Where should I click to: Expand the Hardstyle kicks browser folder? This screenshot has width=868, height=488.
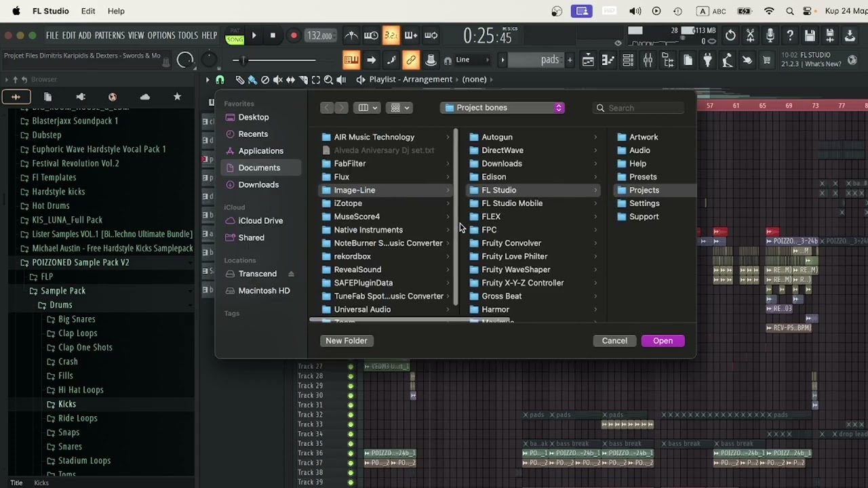(58, 192)
